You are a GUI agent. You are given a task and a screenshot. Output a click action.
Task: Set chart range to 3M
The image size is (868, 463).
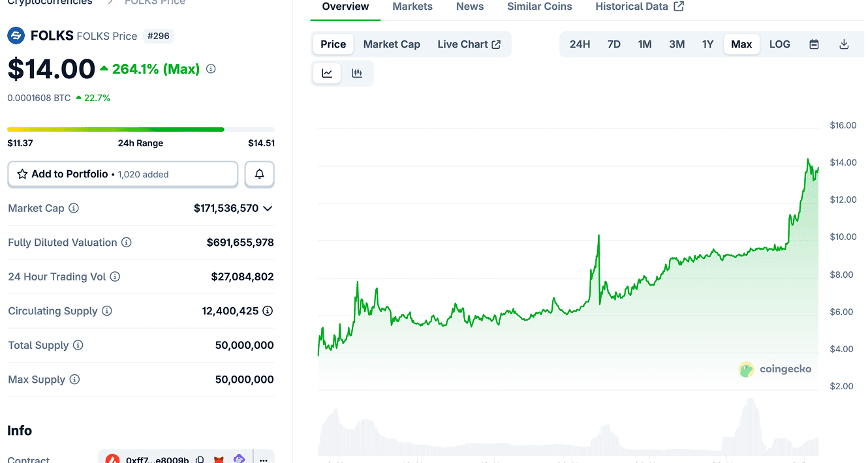tap(677, 44)
